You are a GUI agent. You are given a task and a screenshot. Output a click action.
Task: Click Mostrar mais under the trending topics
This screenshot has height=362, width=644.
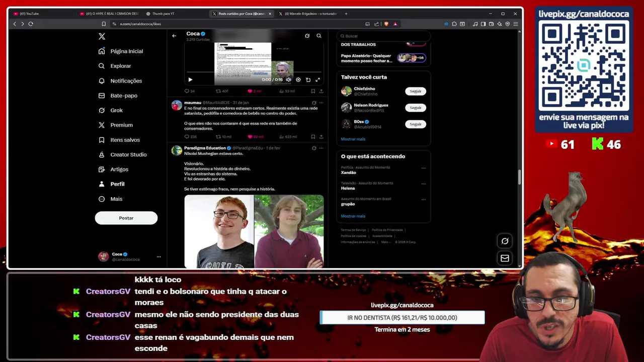353,216
